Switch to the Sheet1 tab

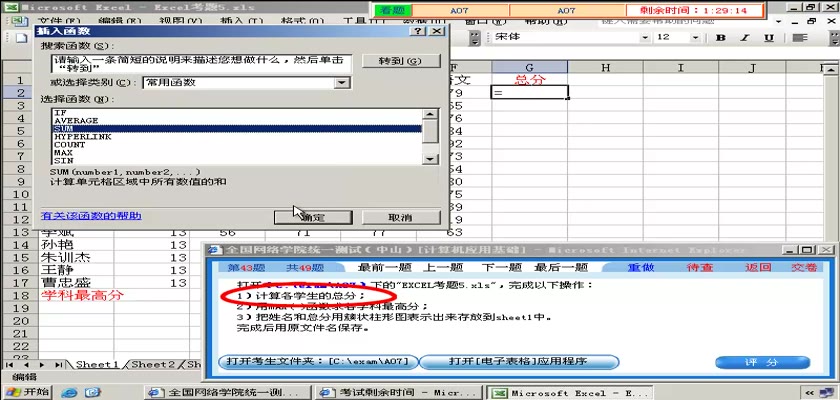tap(97, 365)
